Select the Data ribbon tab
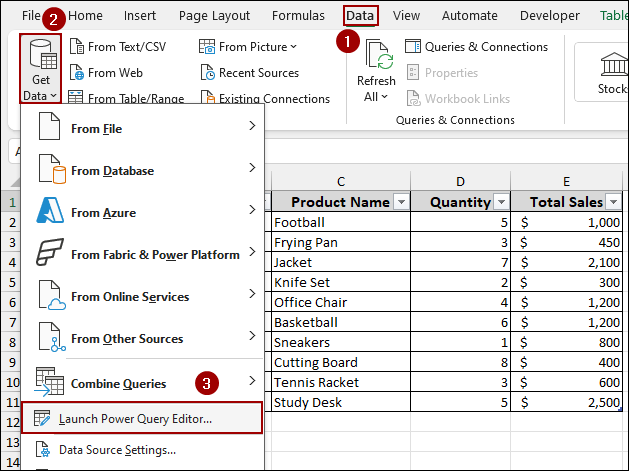The width and height of the screenshot is (629, 471). pyautogui.click(x=360, y=16)
